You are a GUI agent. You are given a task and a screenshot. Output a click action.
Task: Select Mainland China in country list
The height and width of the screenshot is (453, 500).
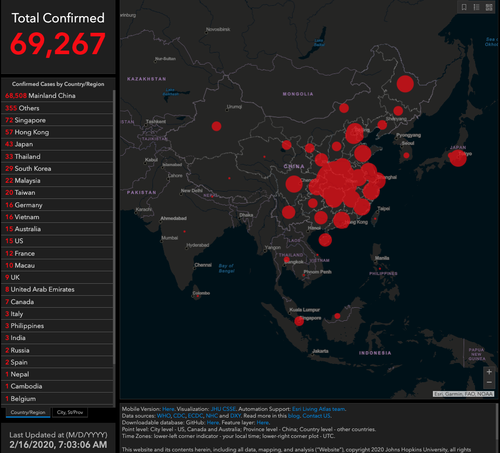pos(57,96)
